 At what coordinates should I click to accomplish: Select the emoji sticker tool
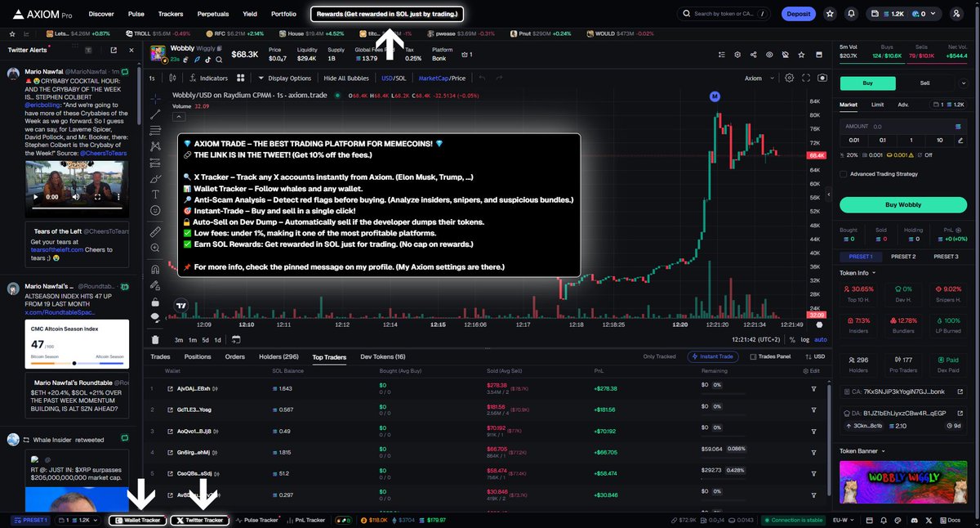[x=155, y=211]
